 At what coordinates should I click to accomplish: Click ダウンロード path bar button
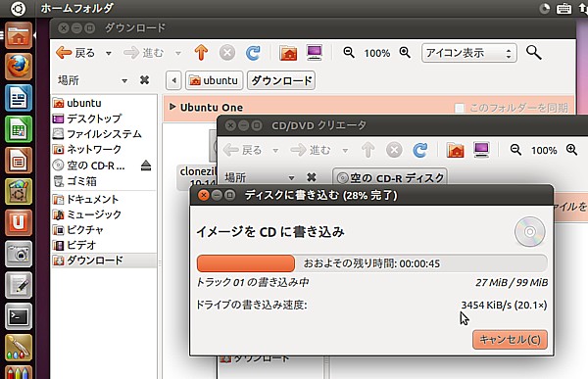(281, 80)
